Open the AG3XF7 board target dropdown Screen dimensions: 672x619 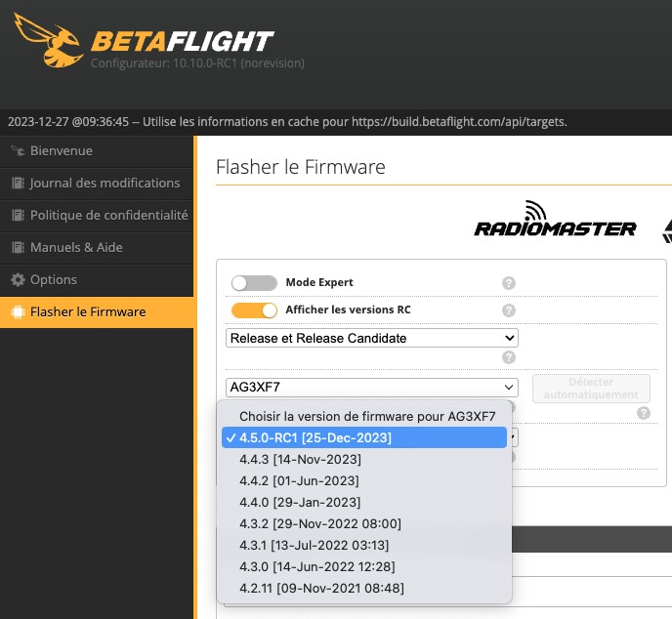click(372, 388)
